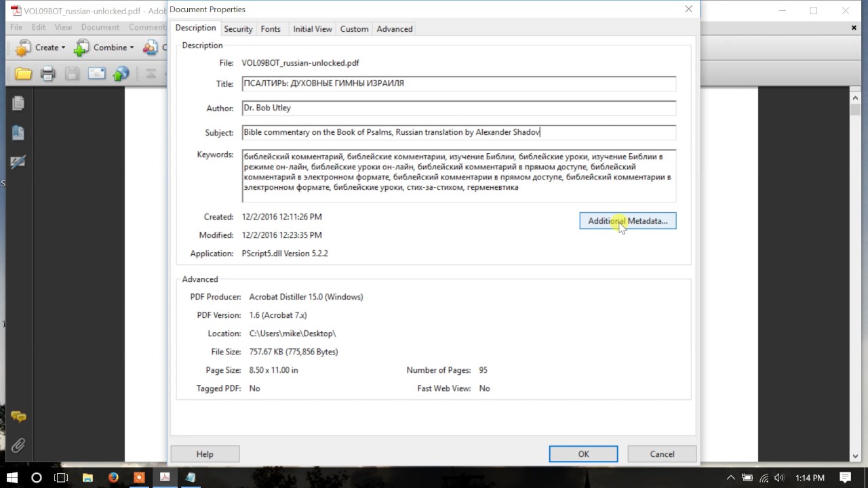Viewport: 868px width, 488px height.
Task: Click the Cortana circle on the taskbar
Action: coord(37,478)
